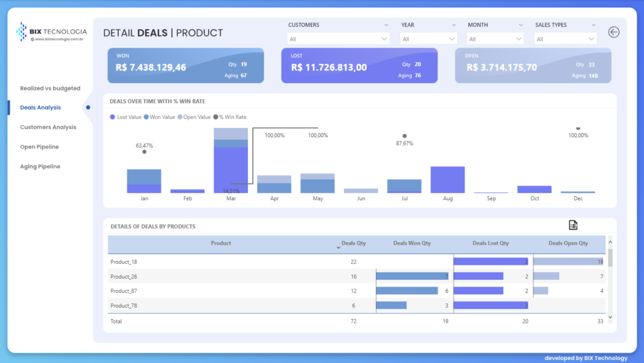Click the table vertical scrollbar
Viewport: 644px width, 363px height.
pos(610,259)
